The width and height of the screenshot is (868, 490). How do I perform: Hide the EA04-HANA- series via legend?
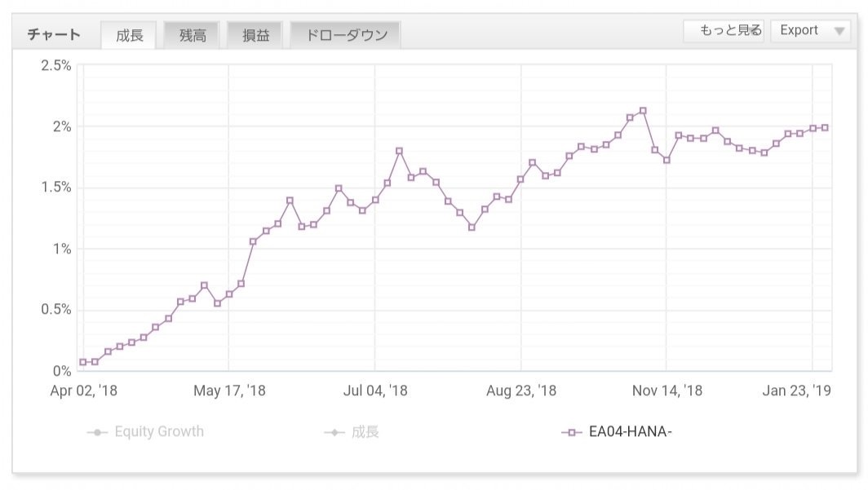point(630,431)
